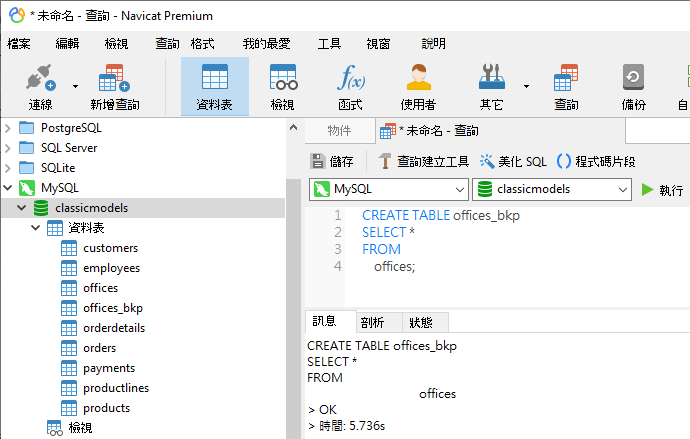Open the connection type dropdown arrow

click(x=75, y=86)
